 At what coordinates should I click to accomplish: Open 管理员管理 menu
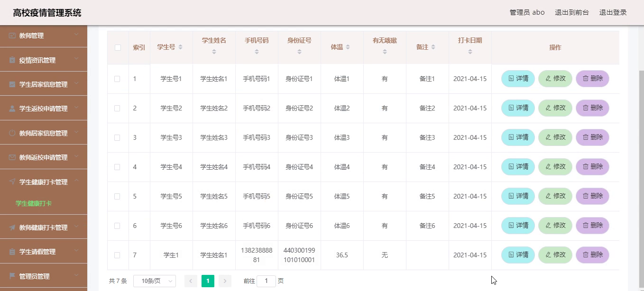(x=44, y=276)
